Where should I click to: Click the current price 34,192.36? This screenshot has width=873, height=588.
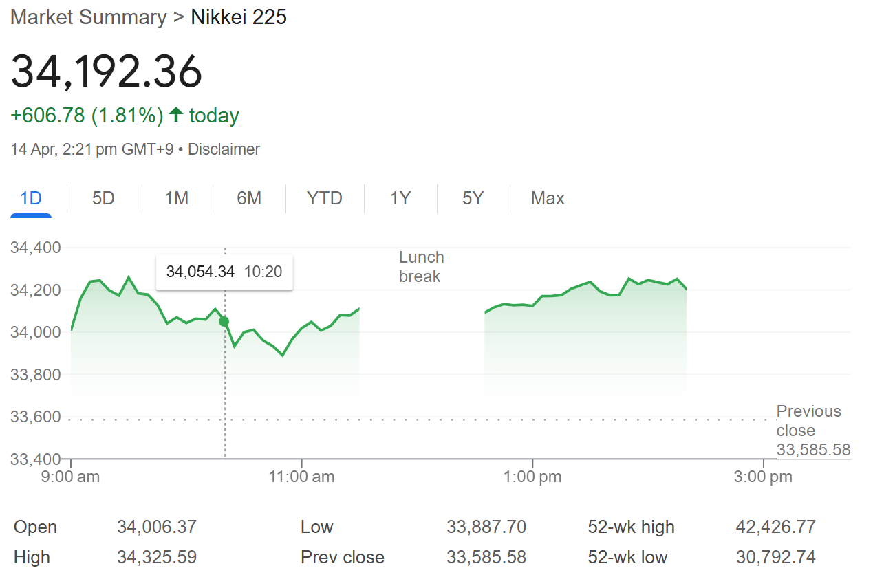point(107,71)
